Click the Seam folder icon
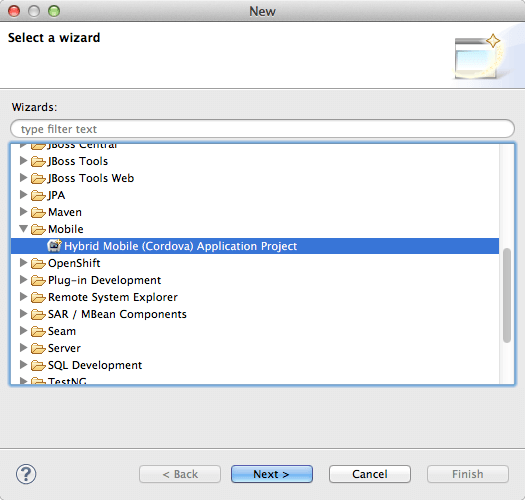Viewport: 525px width, 500px height. coord(38,332)
